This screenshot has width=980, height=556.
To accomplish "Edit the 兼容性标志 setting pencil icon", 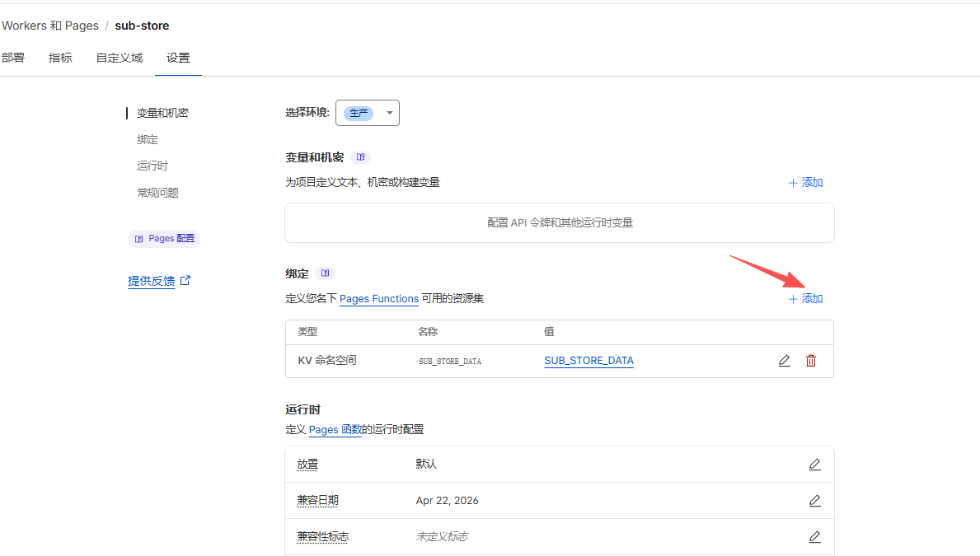I will point(815,536).
